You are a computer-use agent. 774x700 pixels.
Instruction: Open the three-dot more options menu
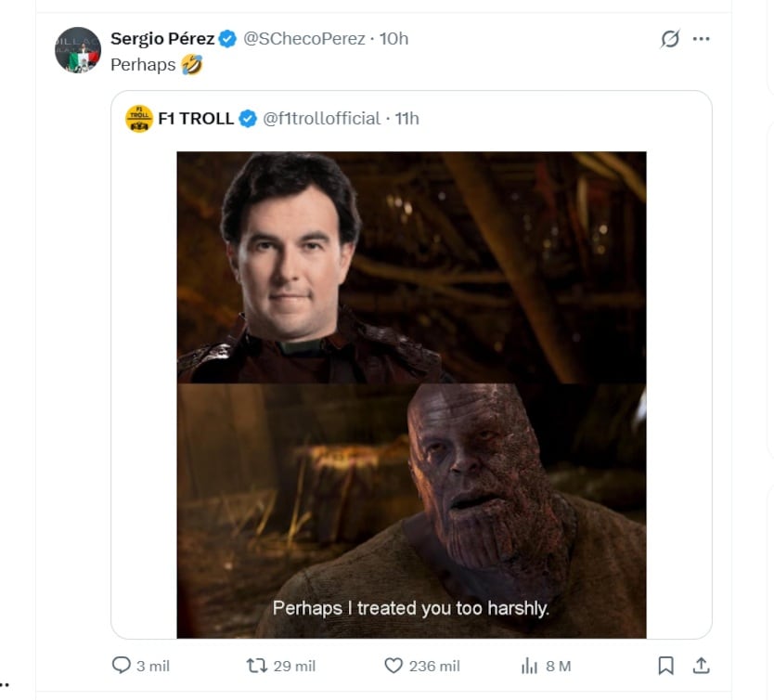[702, 39]
